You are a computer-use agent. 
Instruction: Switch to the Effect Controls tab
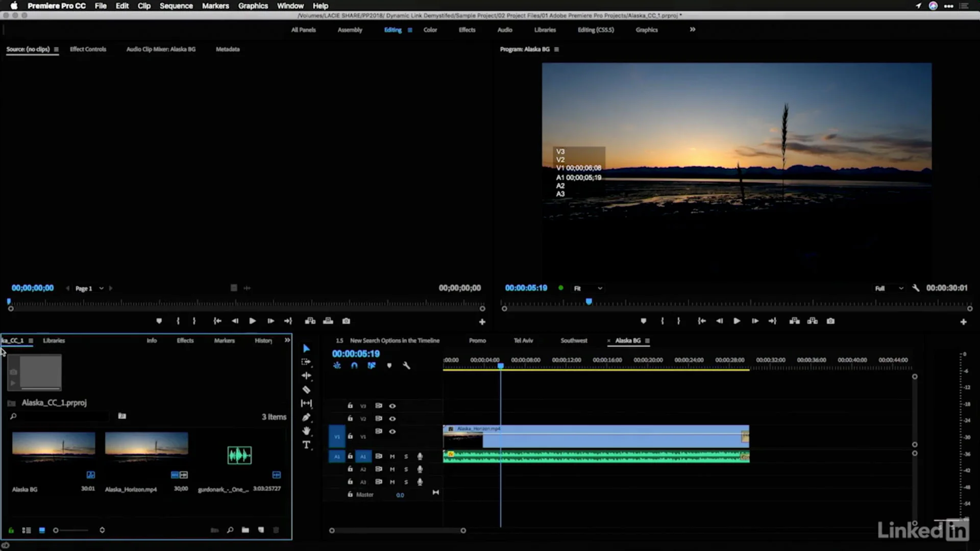click(88, 49)
